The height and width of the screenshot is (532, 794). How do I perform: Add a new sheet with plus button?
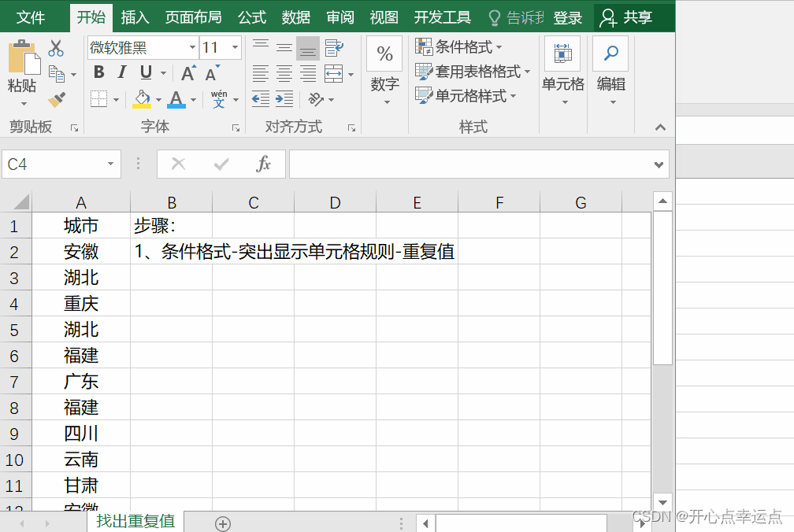[x=223, y=523]
